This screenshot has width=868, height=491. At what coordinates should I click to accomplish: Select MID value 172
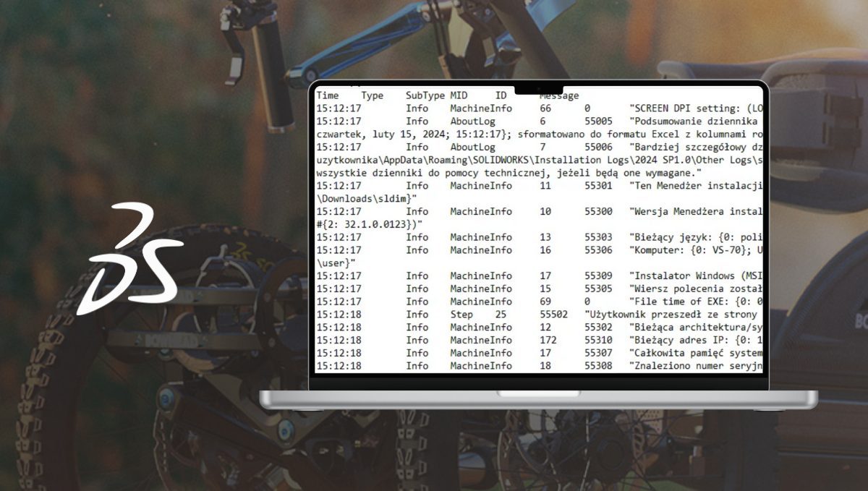pyautogui.click(x=548, y=340)
